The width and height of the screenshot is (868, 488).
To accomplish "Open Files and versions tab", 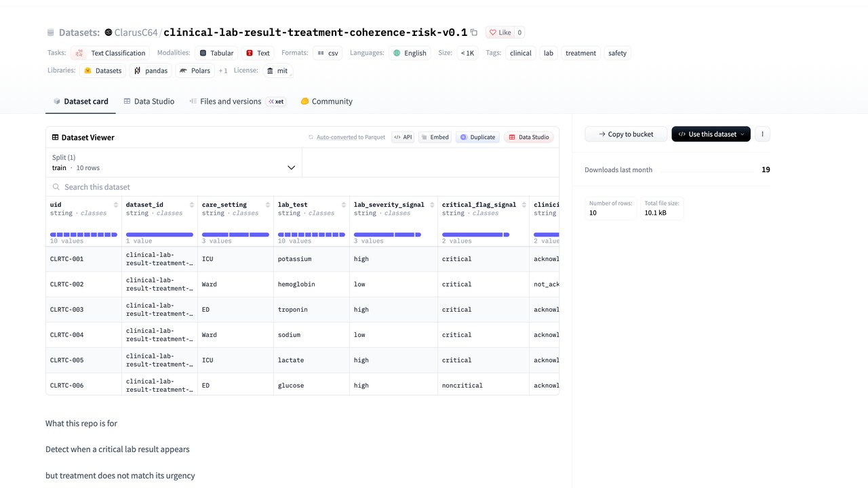I will point(237,101).
